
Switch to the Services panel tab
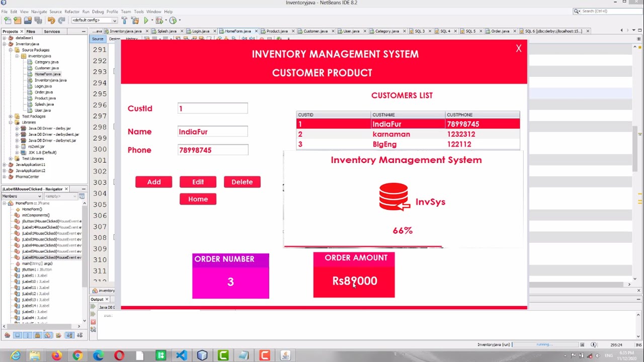52,31
